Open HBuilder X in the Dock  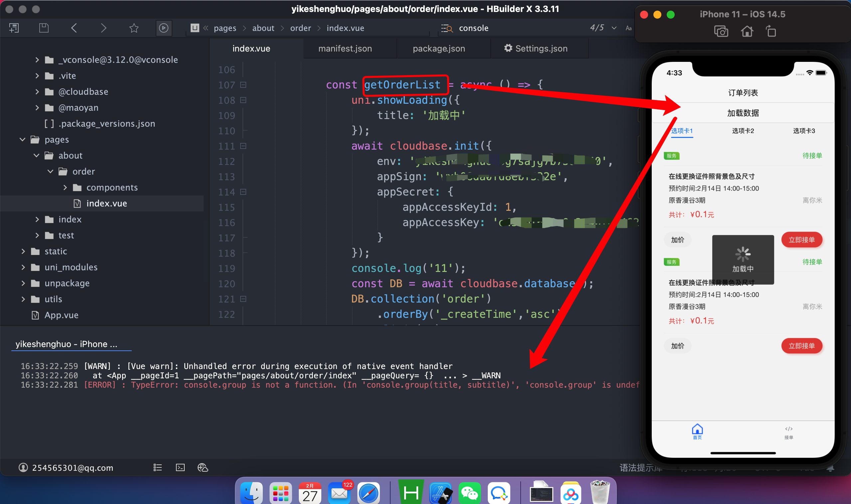coord(411,493)
